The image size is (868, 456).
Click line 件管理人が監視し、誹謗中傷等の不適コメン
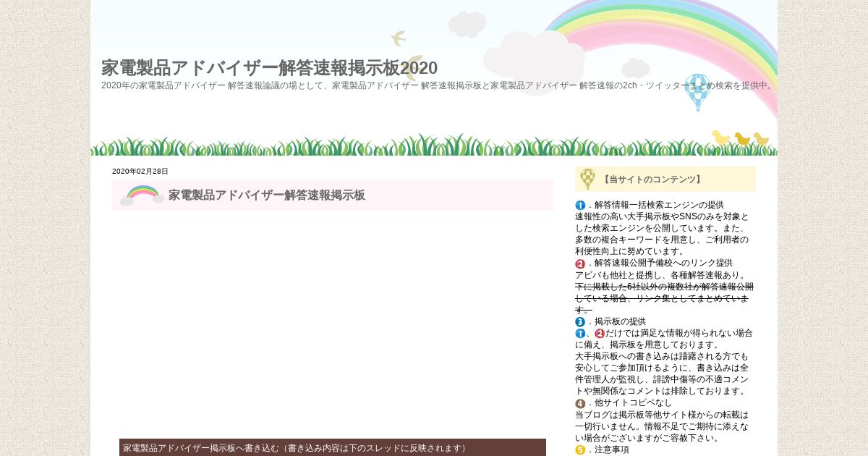tap(662, 380)
